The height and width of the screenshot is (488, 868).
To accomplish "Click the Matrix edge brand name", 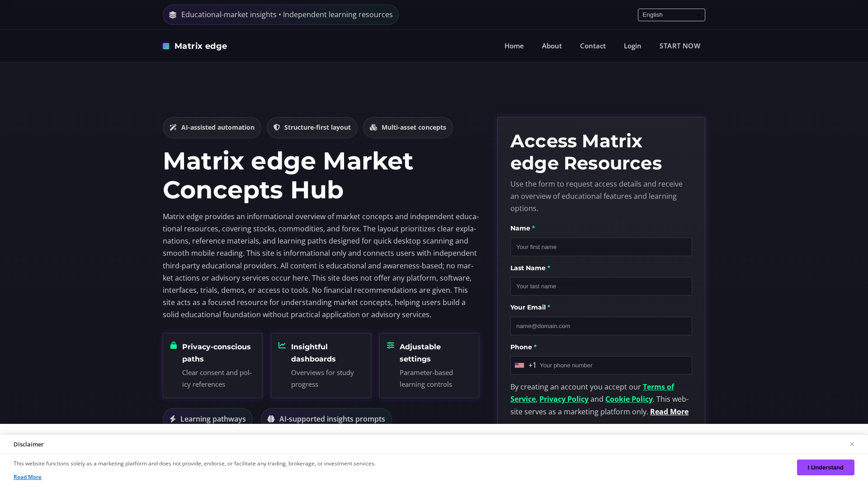I will (x=201, y=46).
